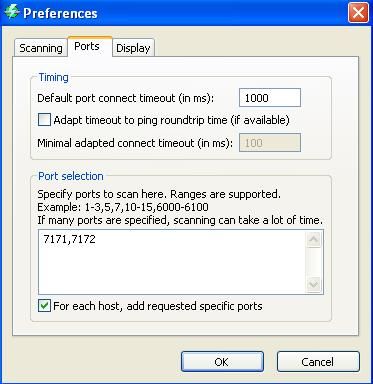Click the port list scrollbar up arrow
The width and height of the screenshot is (373, 384).
(314, 239)
